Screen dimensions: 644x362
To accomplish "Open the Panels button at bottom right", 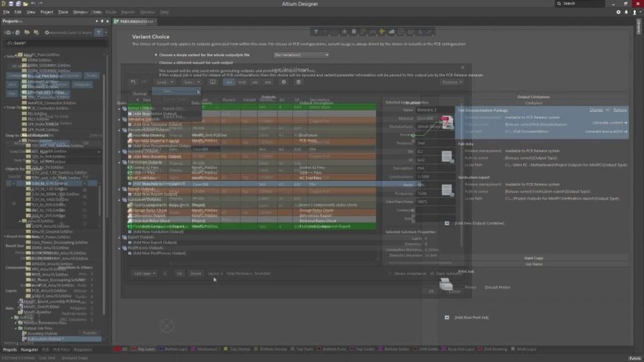I will (x=635, y=358).
